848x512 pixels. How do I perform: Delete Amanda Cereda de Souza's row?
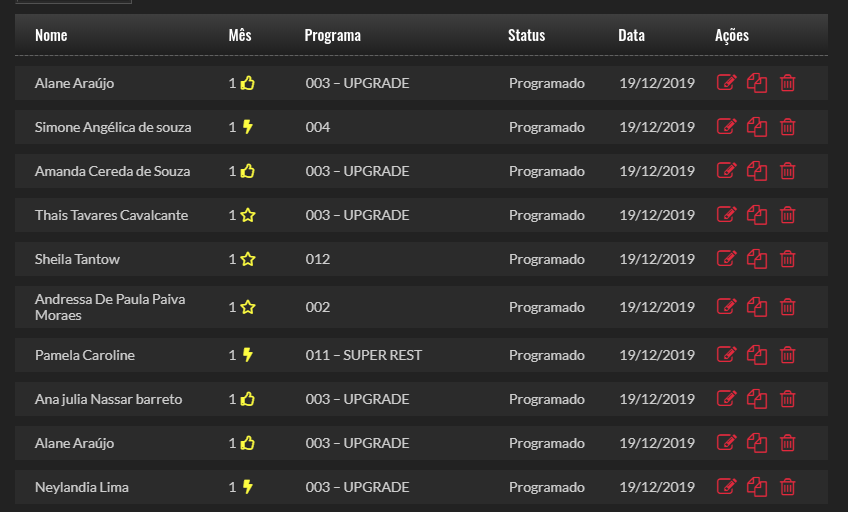point(788,171)
